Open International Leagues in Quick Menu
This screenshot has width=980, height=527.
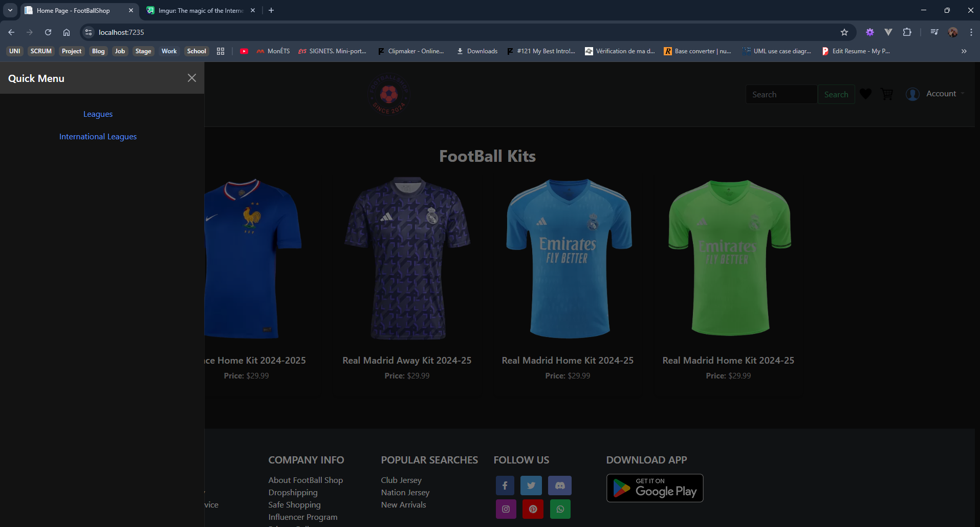[98, 137]
